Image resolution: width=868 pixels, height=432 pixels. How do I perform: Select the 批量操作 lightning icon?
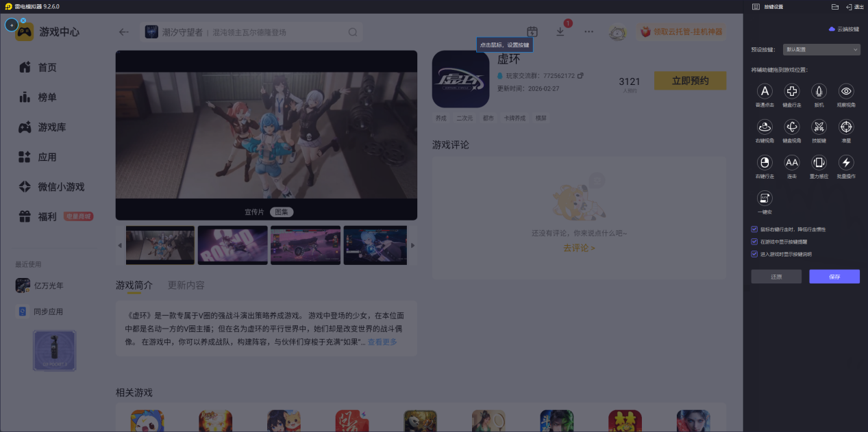click(x=846, y=162)
